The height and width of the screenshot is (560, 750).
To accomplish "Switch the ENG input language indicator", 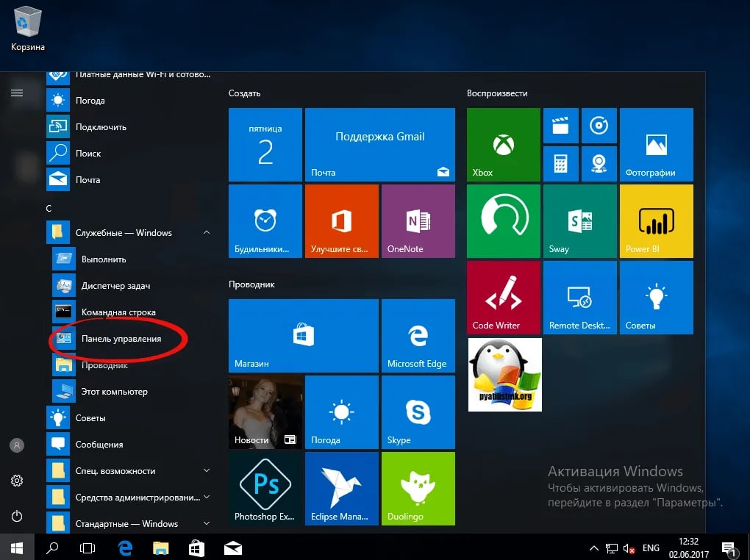I will [651, 548].
